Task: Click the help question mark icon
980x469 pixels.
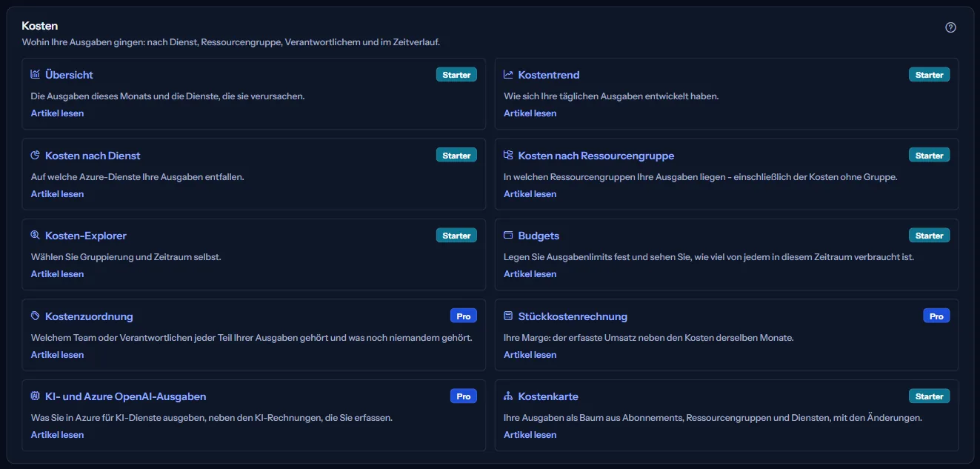Action: (x=951, y=27)
